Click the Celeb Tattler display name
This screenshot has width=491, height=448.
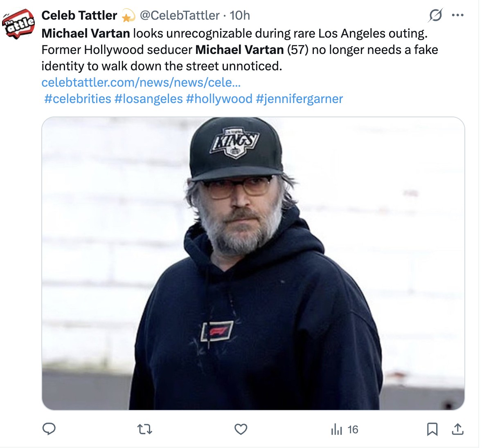click(79, 16)
